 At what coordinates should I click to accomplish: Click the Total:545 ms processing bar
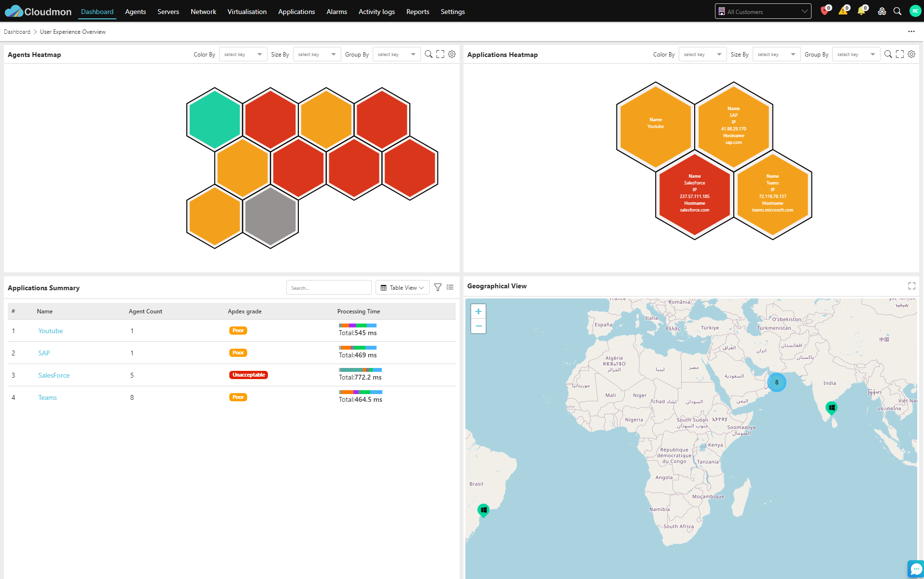coord(358,325)
